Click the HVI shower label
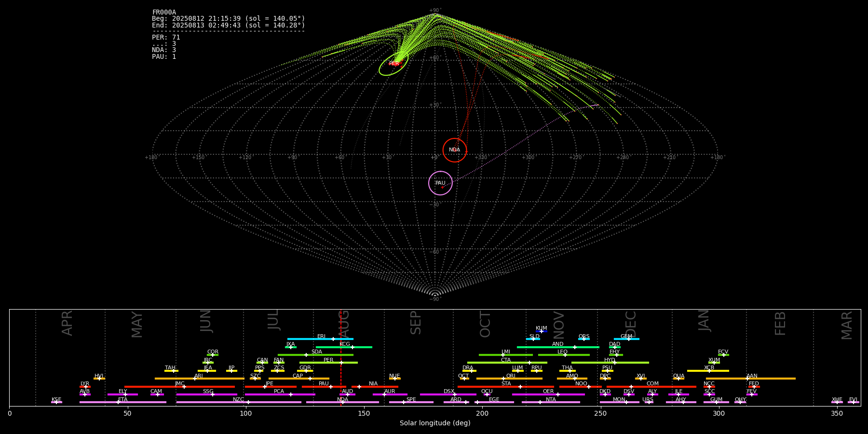 coord(99,376)
